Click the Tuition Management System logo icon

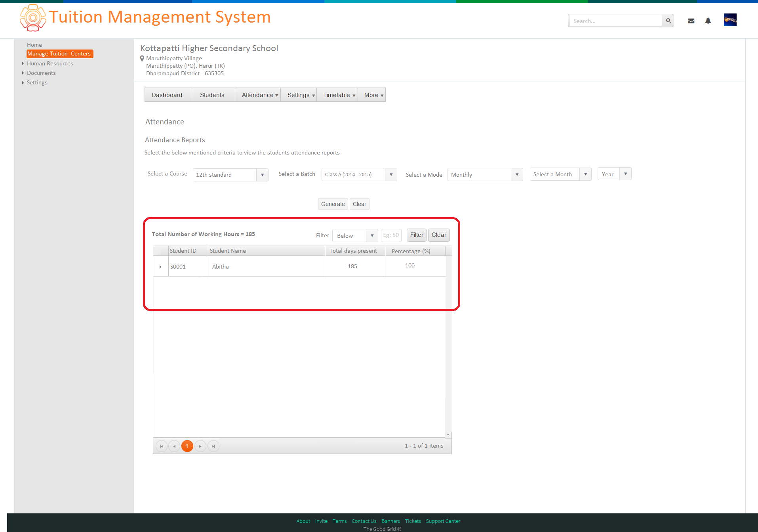point(33,17)
